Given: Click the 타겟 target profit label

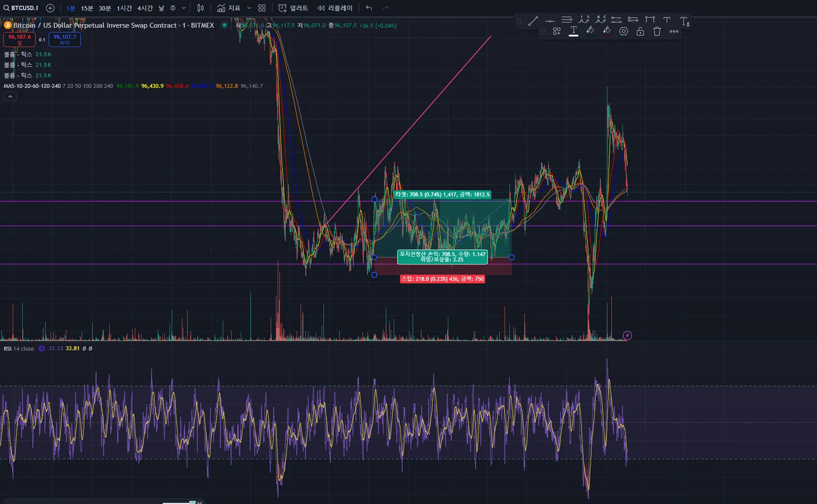Looking at the screenshot, I should [443, 195].
